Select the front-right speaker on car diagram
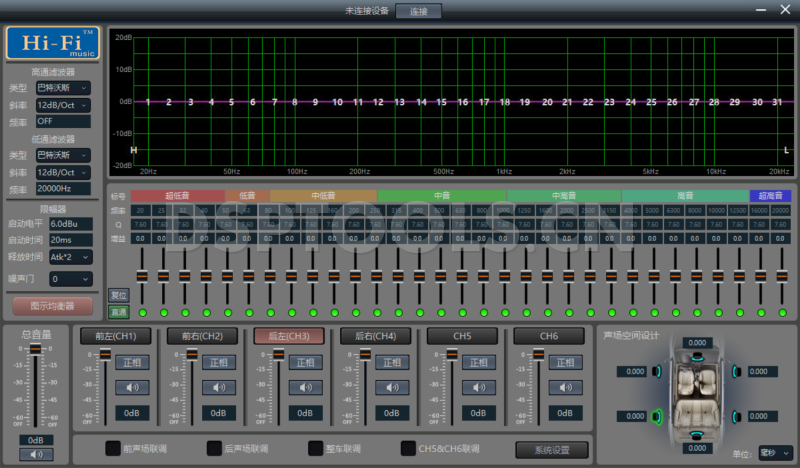Viewport: 800px width, 468px height. (x=735, y=372)
